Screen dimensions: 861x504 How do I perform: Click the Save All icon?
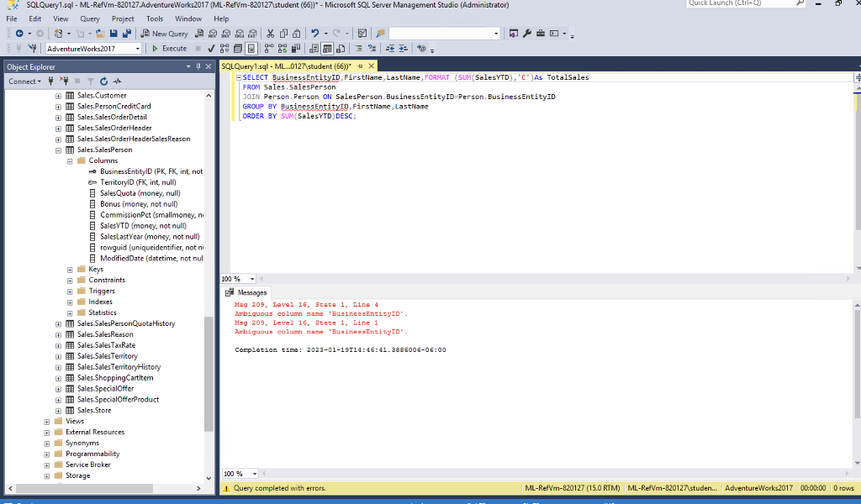point(126,34)
